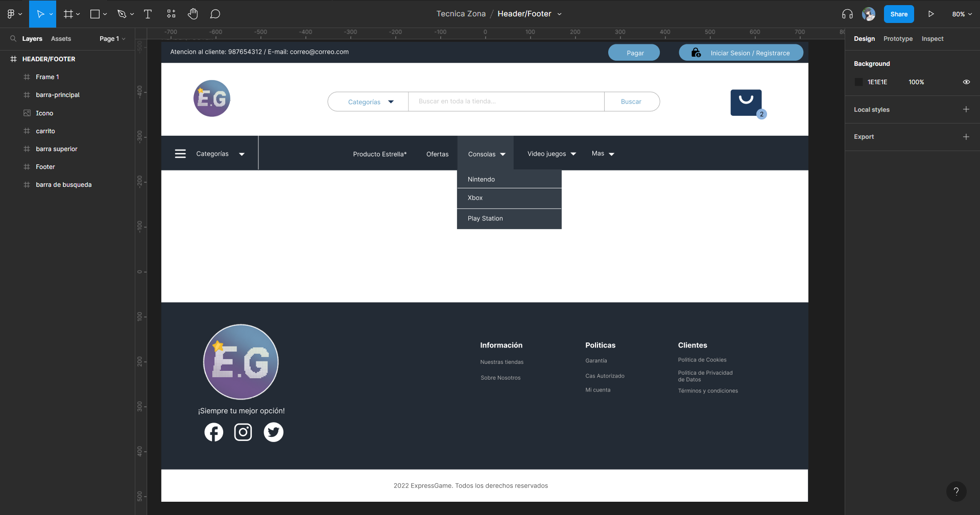Select the Pen tool
Screen dimensions: 980x515
[x=122, y=14]
